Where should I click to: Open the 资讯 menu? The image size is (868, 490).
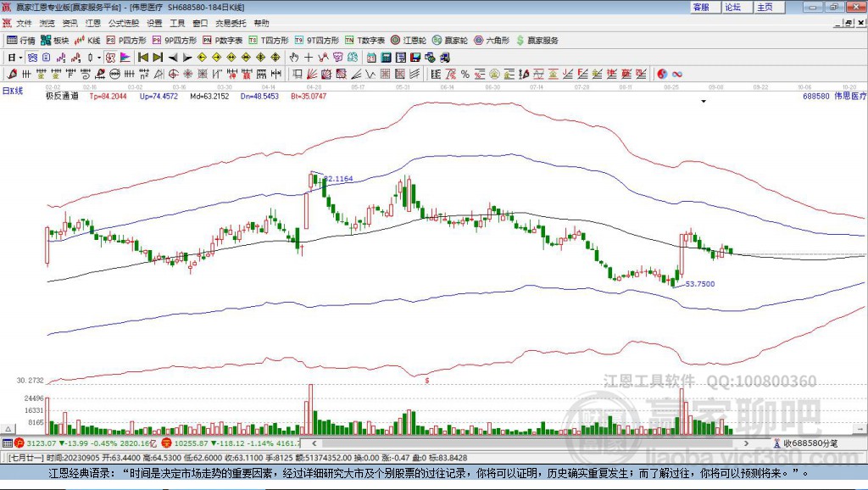point(70,23)
